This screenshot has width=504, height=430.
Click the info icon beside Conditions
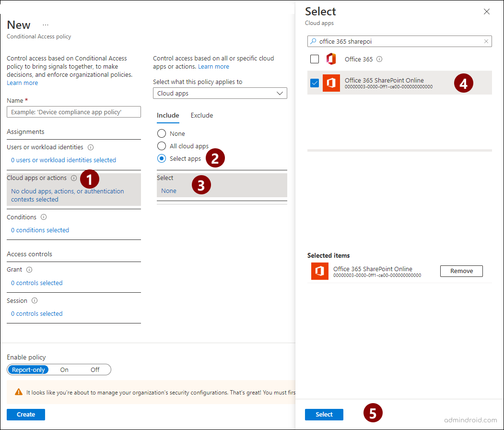point(43,217)
